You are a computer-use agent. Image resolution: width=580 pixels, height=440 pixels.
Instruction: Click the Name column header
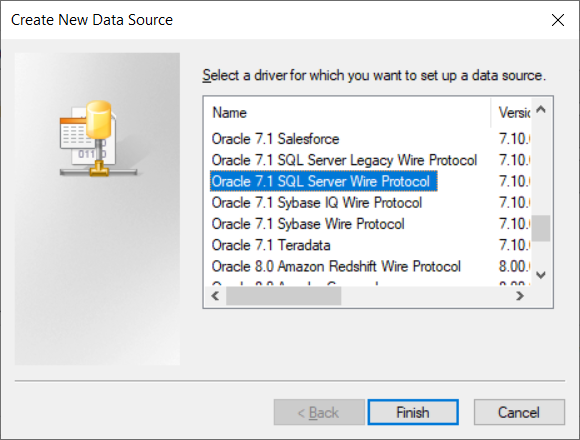point(347,112)
